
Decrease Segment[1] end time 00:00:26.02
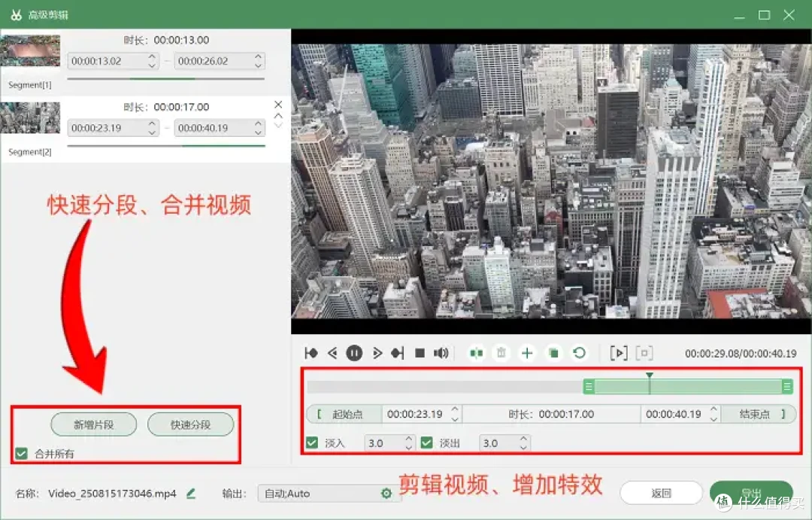258,65
